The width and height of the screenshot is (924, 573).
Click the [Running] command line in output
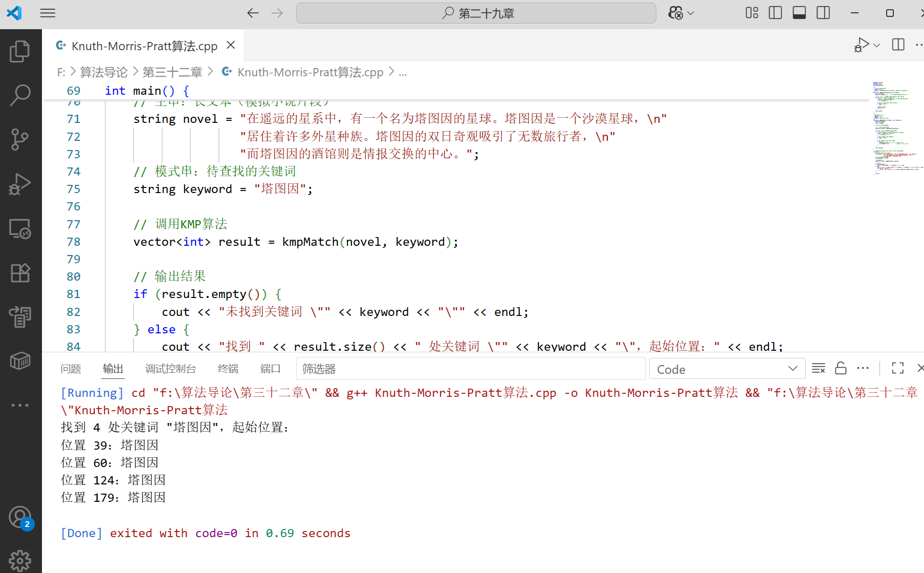(x=489, y=401)
